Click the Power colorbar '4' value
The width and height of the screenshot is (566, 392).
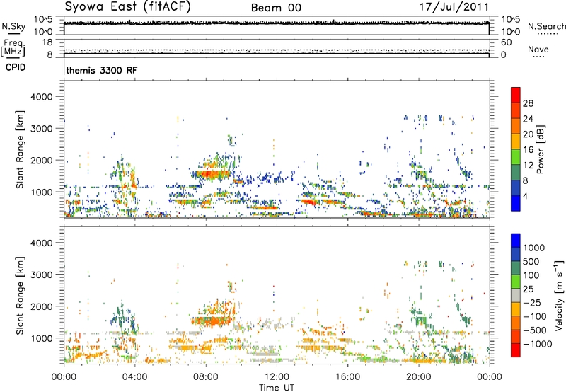click(525, 196)
